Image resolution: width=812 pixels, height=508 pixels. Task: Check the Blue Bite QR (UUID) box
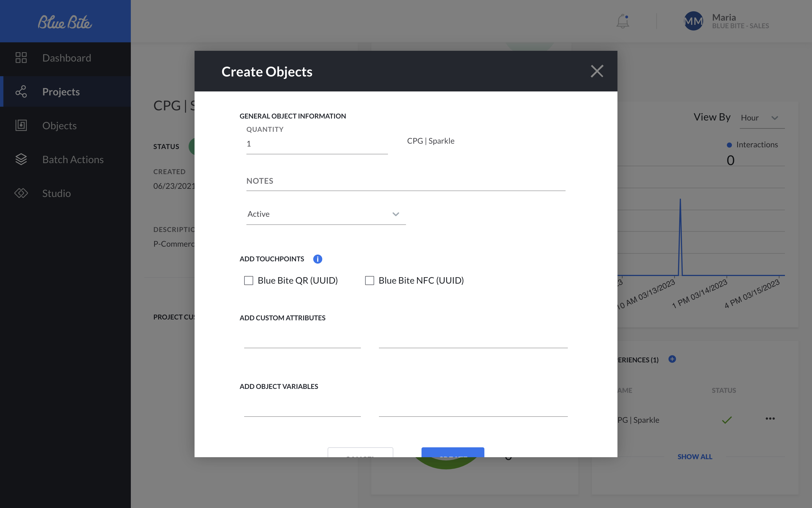[x=249, y=281]
